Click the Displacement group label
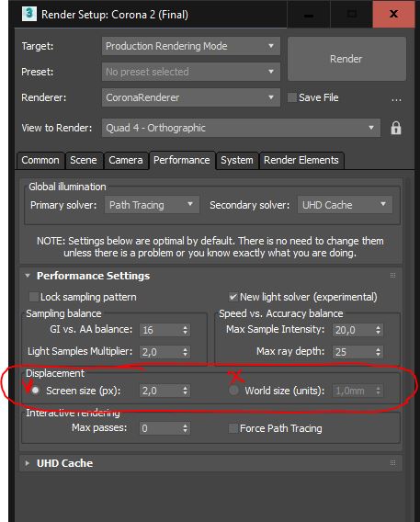The height and width of the screenshot is (522, 420). (55, 373)
